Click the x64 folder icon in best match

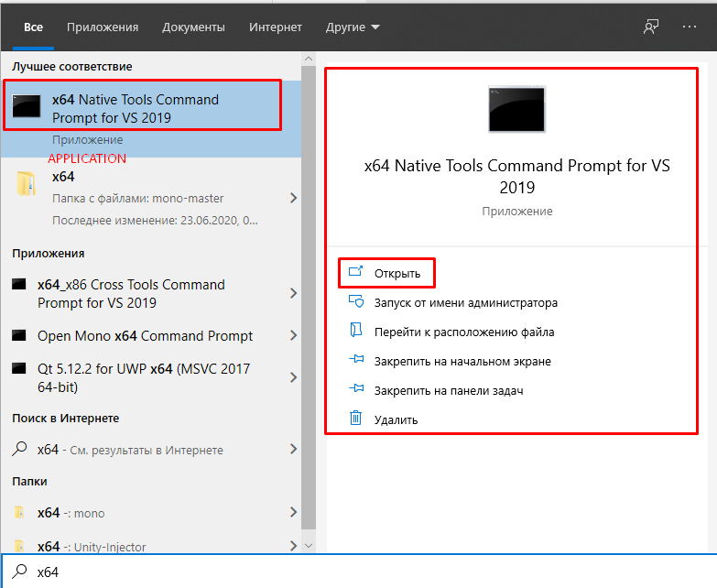pyautogui.click(x=26, y=184)
